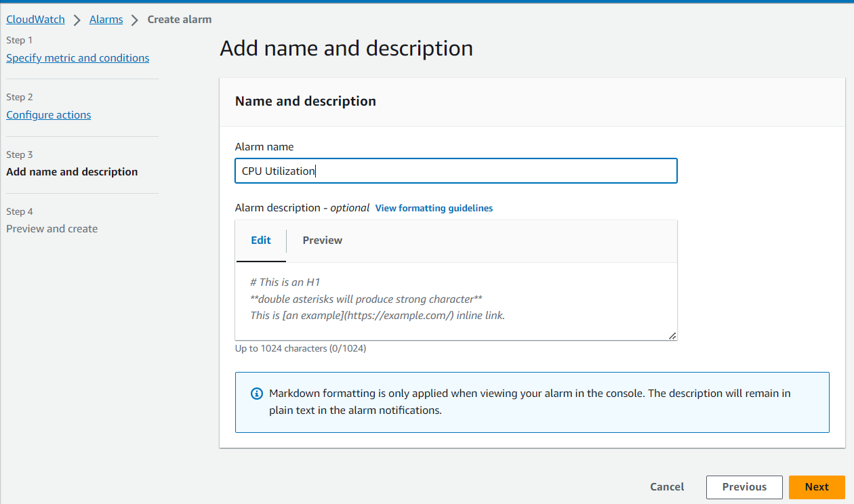The width and height of the screenshot is (854, 504).
Task: Go back with the Previous button
Action: [x=744, y=487]
